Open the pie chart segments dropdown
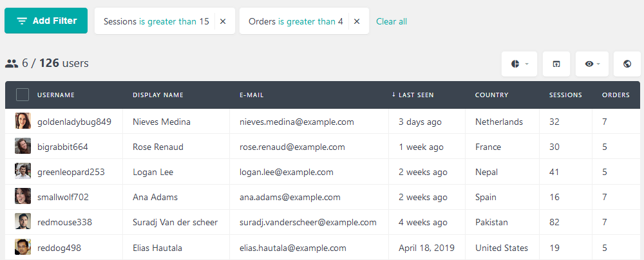Image resolution: width=644 pixels, height=260 pixels. (x=519, y=64)
